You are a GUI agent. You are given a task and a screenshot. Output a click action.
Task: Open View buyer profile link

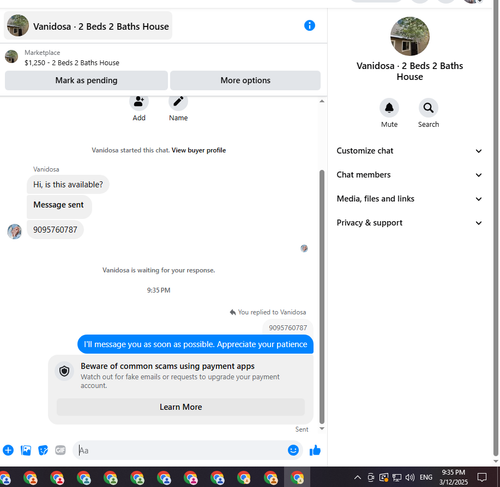[x=199, y=150]
